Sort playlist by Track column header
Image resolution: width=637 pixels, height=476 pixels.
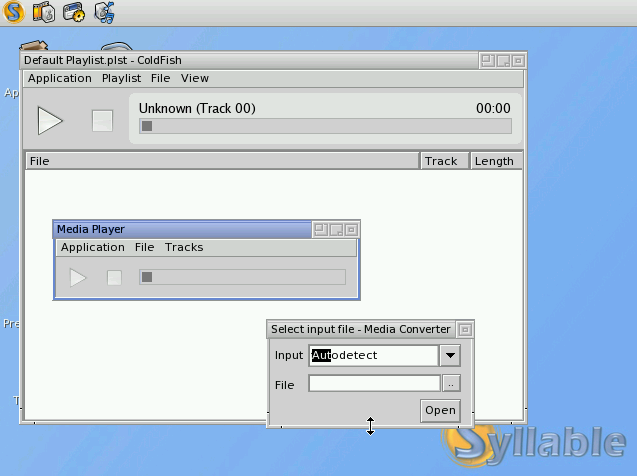pyautogui.click(x=444, y=161)
